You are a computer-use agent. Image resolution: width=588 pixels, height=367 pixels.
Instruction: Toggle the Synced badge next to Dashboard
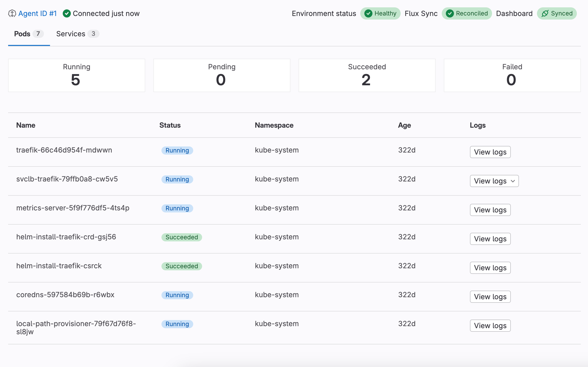click(x=557, y=13)
